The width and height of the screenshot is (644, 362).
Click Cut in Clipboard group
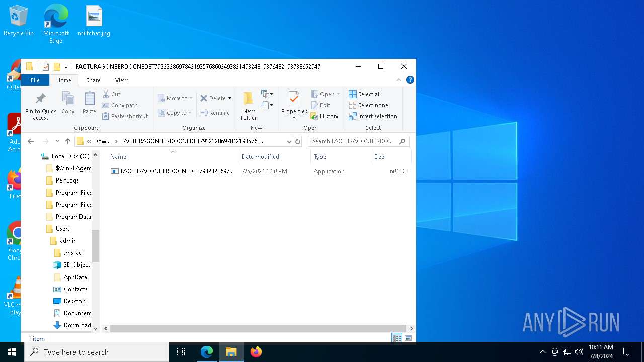click(x=112, y=94)
